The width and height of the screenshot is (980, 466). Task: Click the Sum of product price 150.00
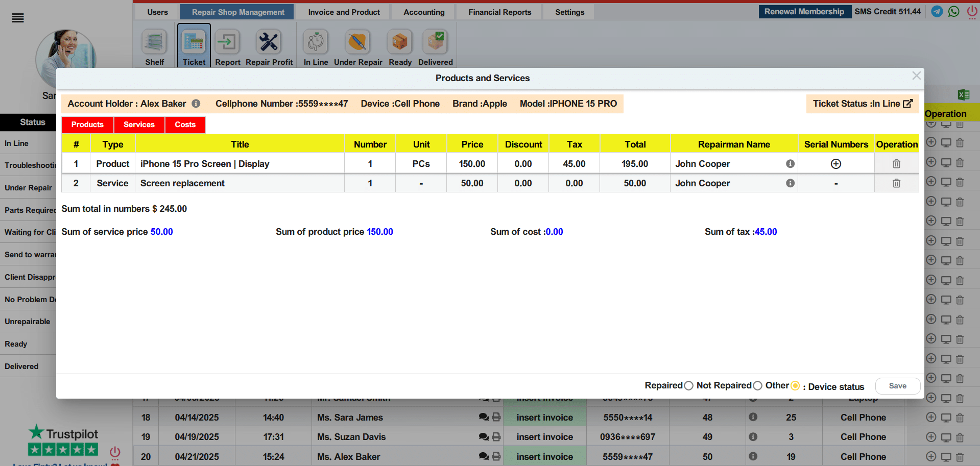click(380, 232)
